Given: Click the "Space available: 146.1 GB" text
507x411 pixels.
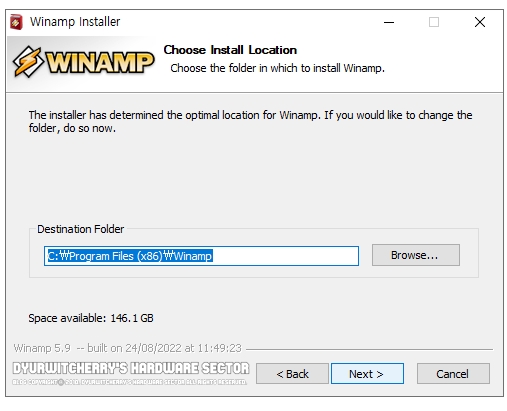Looking at the screenshot, I should (91, 318).
